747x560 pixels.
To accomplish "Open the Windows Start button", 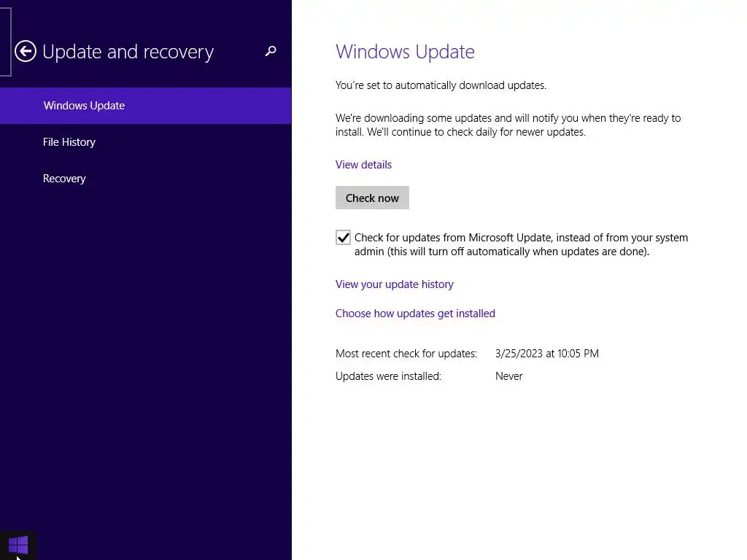I will [18, 545].
